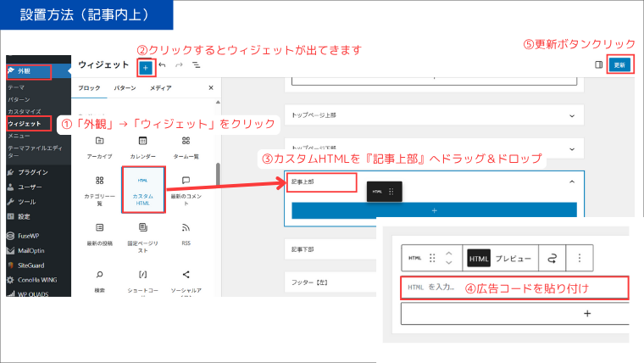Select the カスタムHTML block
Image resolution: width=644 pixels, height=363 pixels.
pos(143,190)
